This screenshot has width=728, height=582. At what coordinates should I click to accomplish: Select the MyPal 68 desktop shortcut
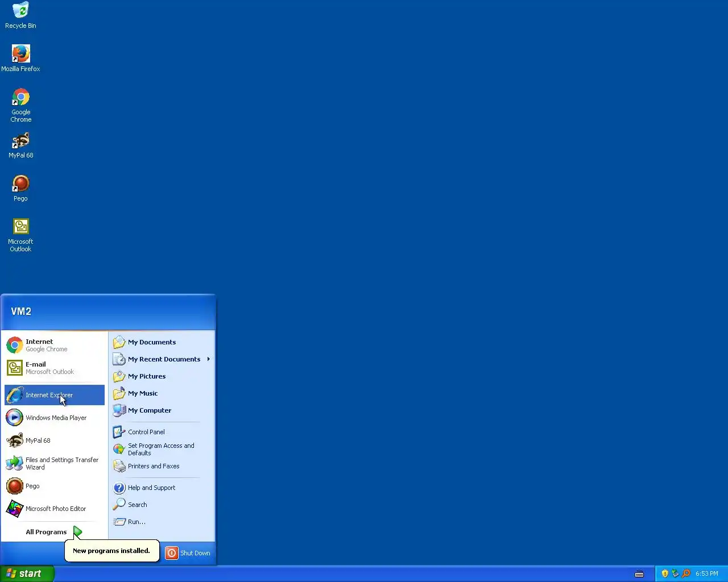point(20,145)
